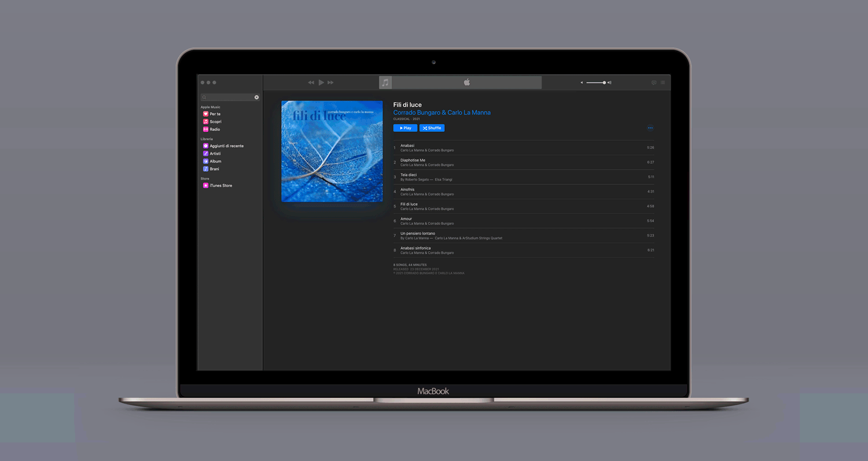The image size is (868, 461).
Task: Open artist link Corrado Bungaro & Carlo La Manna
Action: pyautogui.click(x=442, y=112)
